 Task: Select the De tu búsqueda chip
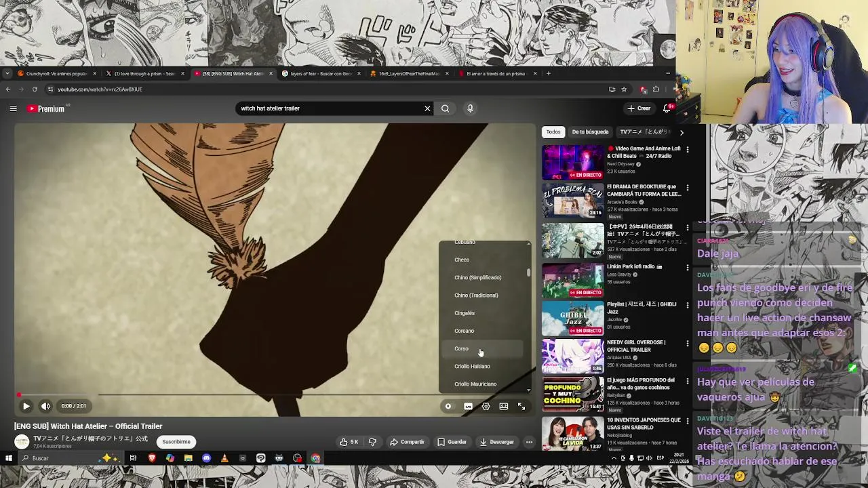coord(590,132)
